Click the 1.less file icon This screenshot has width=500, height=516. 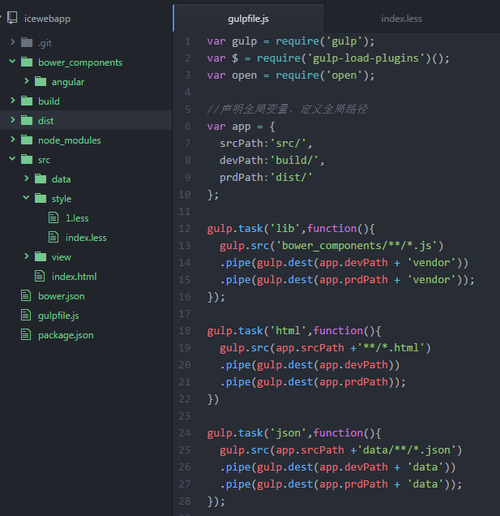(53, 217)
